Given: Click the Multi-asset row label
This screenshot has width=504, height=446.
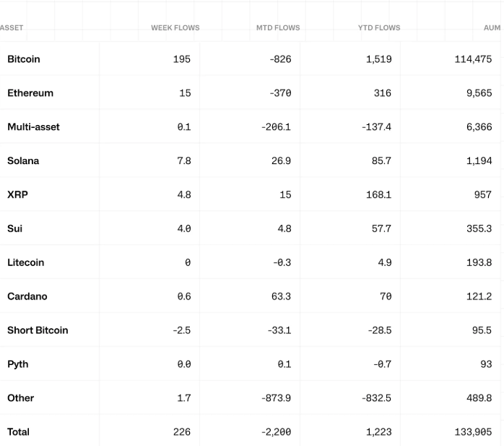Looking at the screenshot, I should click(33, 127).
